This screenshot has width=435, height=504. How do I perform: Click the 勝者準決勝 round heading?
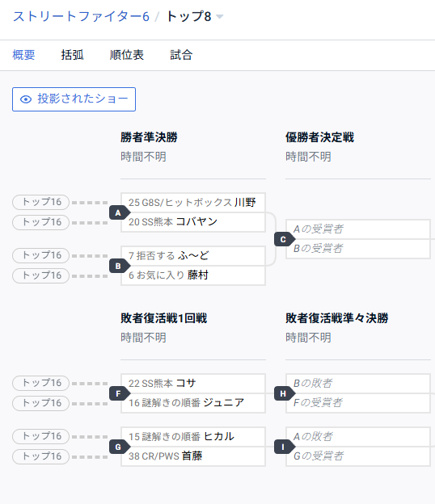pyautogui.click(x=149, y=137)
